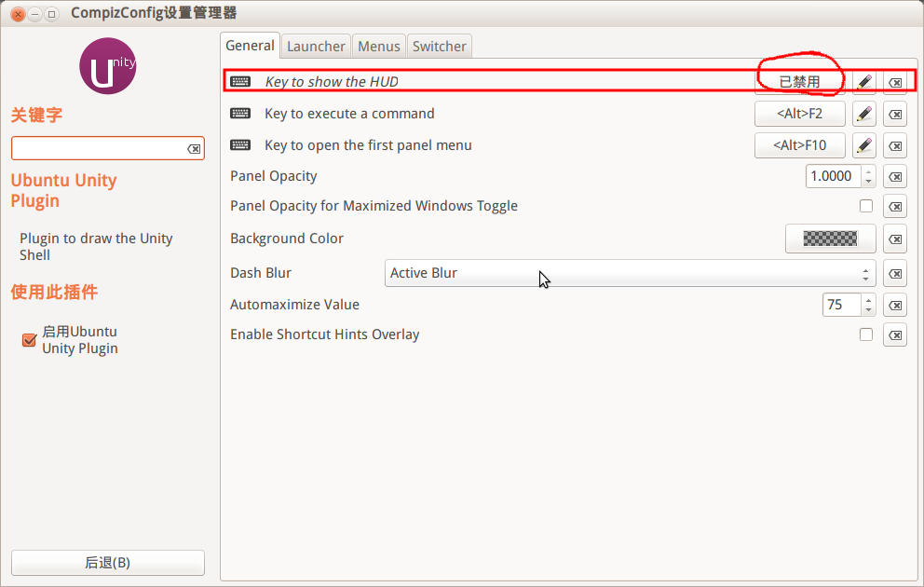Click the 'Automaximize Value' label
The height and width of the screenshot is (587, 924).
[294, 305]
